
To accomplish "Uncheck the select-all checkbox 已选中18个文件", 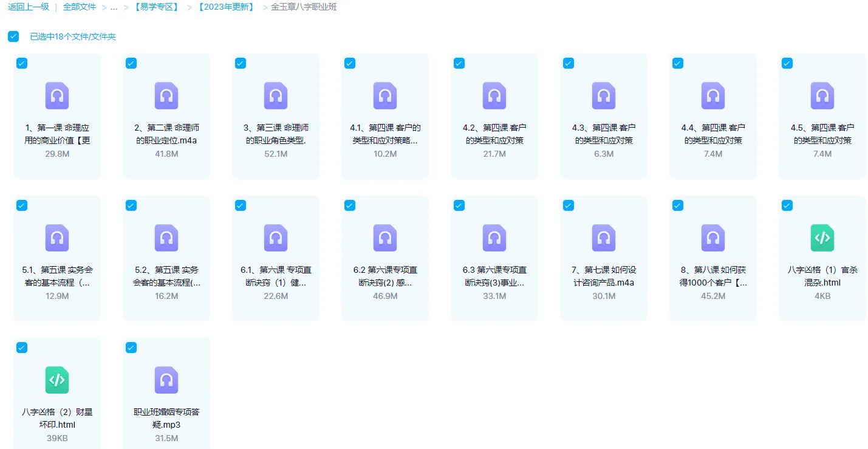I will coord(13,36).
